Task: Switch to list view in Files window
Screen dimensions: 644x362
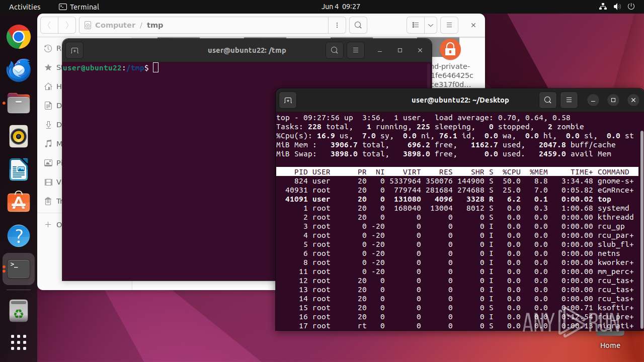Action: pyautogui.click(x=416, y=25)
